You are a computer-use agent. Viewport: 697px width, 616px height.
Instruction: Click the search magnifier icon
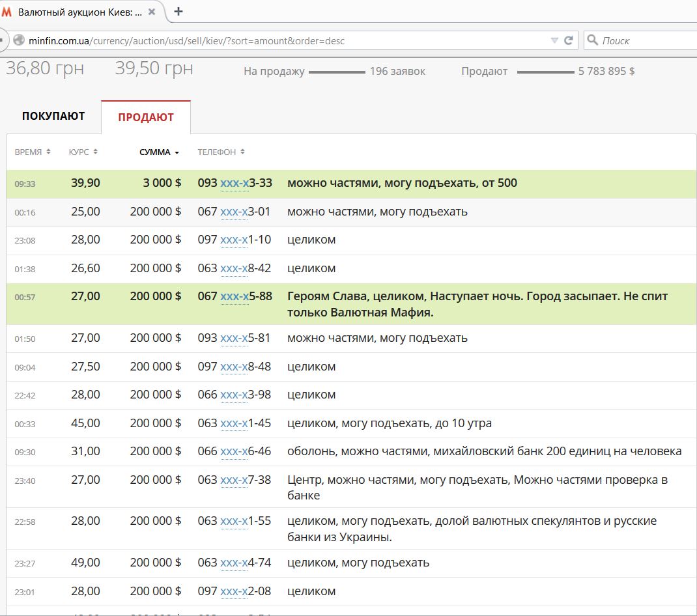[x=592, y=40]
